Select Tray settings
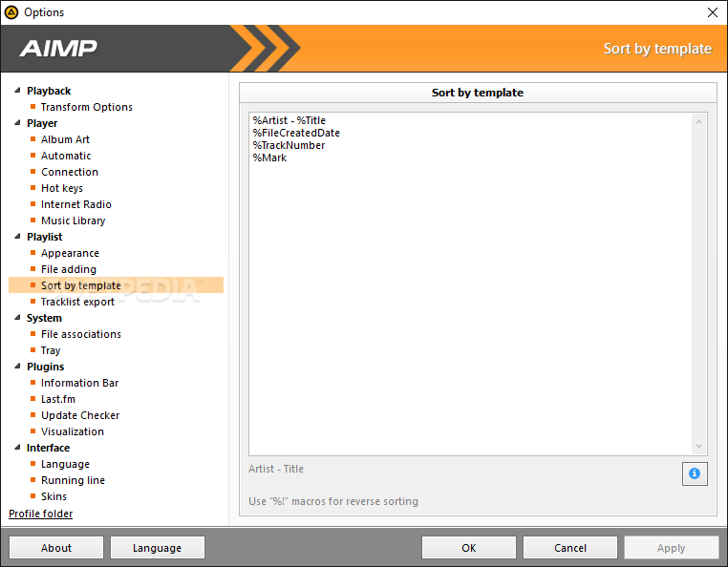 [51, 350]
